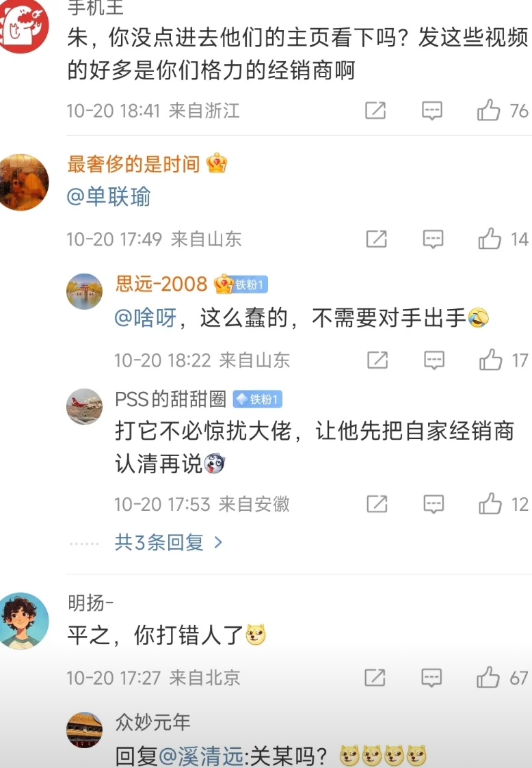
Task: Reply to 思远-2008's comment via bubble icon
Action: (x=434, y=360)
